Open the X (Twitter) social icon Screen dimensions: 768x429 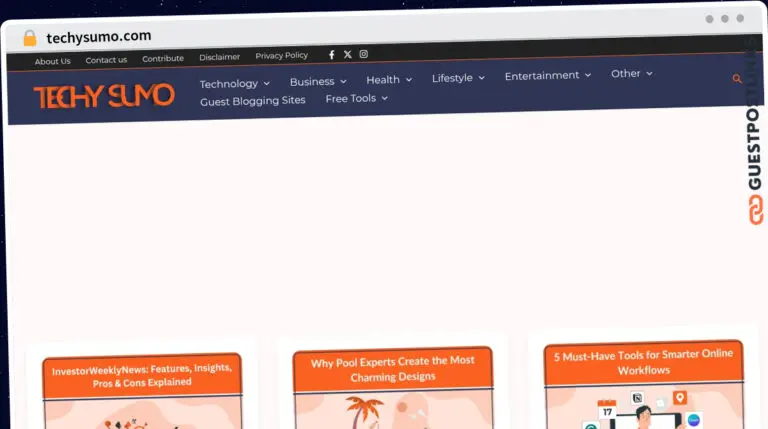point(348,55)
